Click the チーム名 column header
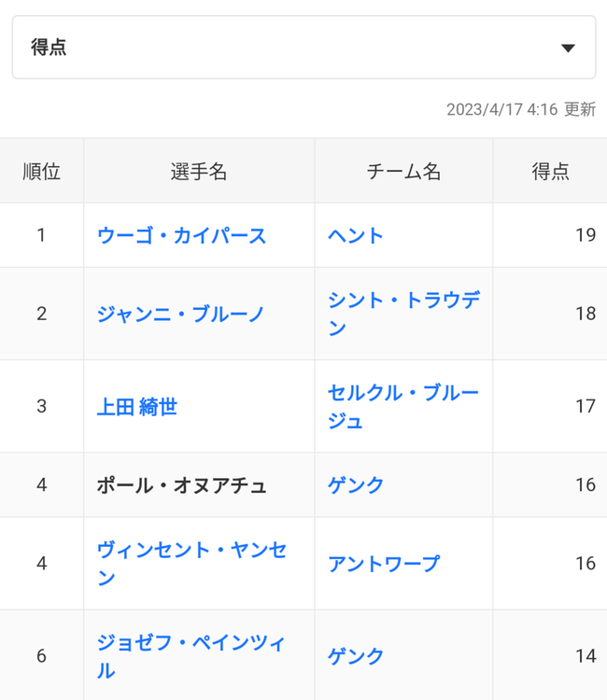 403,172
